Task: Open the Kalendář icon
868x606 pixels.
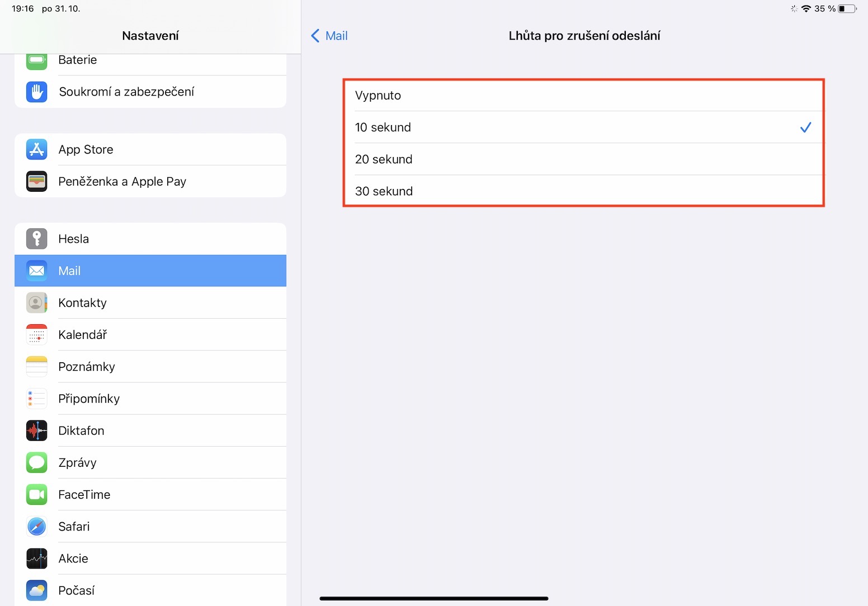Action: (37, 335)
